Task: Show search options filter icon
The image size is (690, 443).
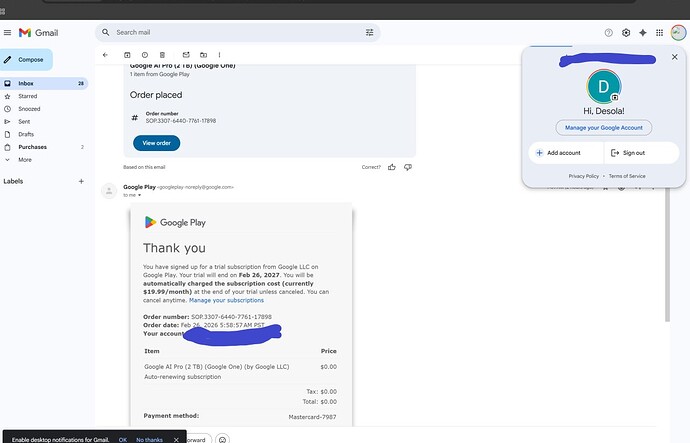Action: pyautogui.click(x=369, y=32)
